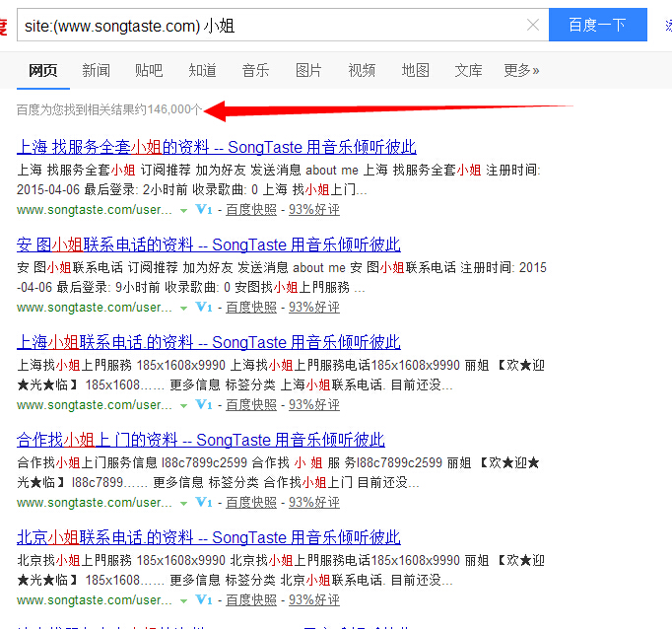Select the 地图 tab
Viewport: 672px width, 629px height.
pyautogui.click(x=415, y=71)
